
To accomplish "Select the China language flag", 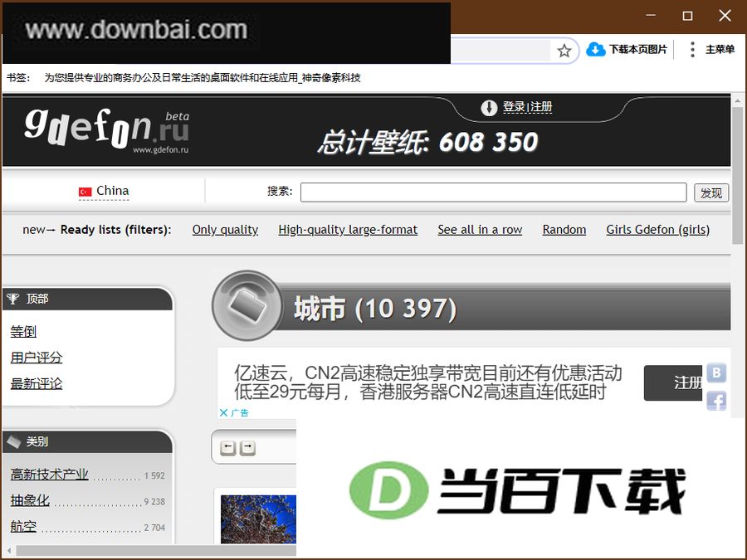I will (85, 192).
